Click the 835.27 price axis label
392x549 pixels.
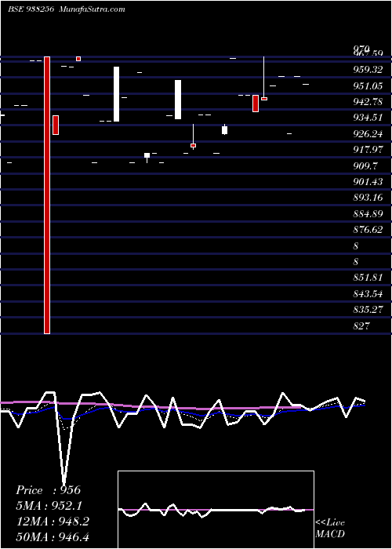pos(368,310)
